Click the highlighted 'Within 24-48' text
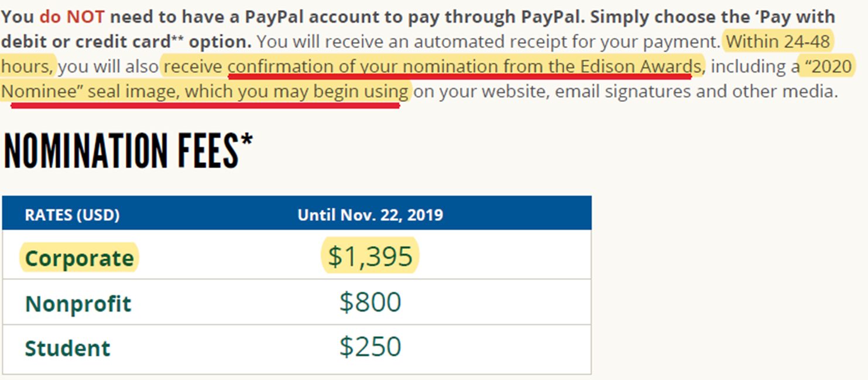Screen dimensions: 868x380 (777, 42)
